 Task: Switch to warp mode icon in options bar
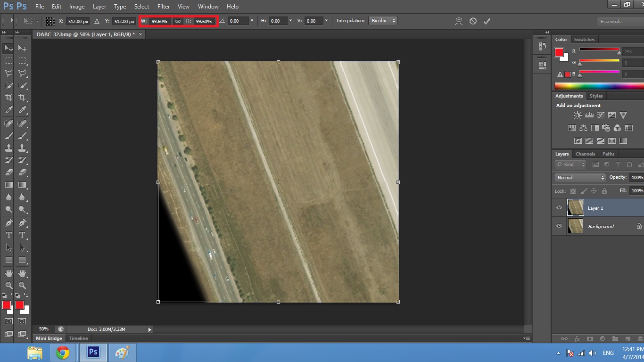click(x=458, y=21)
